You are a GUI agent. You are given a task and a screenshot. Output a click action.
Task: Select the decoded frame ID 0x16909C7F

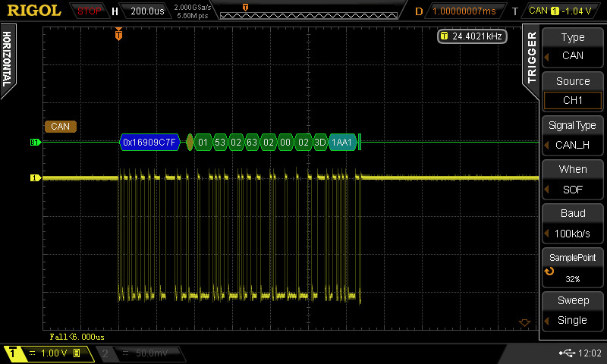(x=149, y=142)
